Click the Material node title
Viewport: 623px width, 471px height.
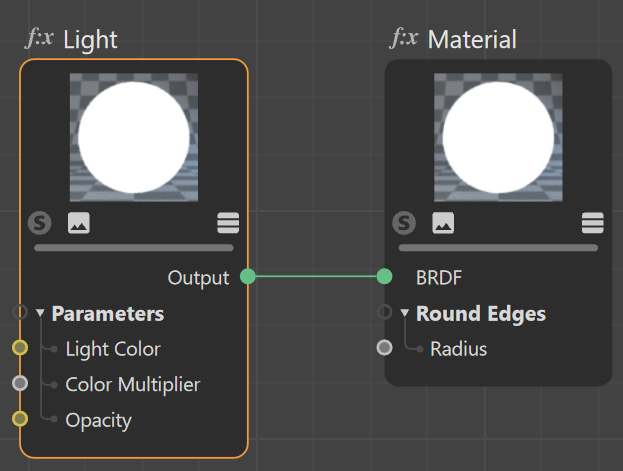point(472,39)
